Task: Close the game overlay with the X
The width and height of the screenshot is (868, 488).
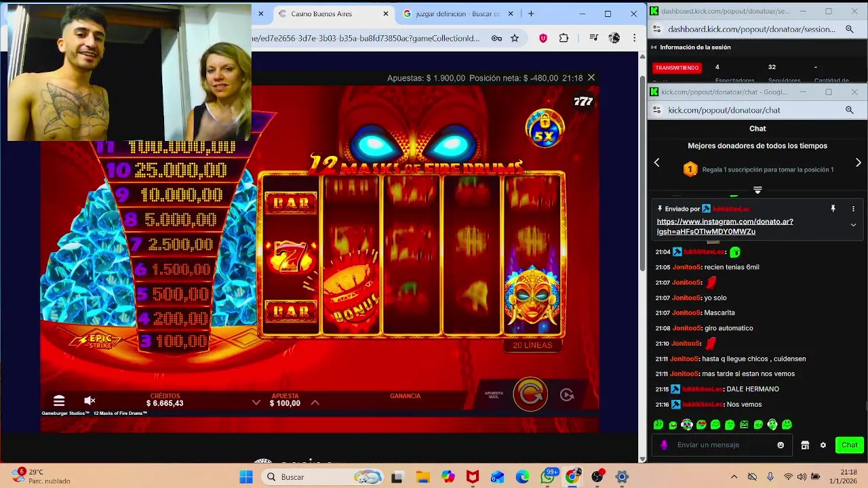Action: [591, 78]
